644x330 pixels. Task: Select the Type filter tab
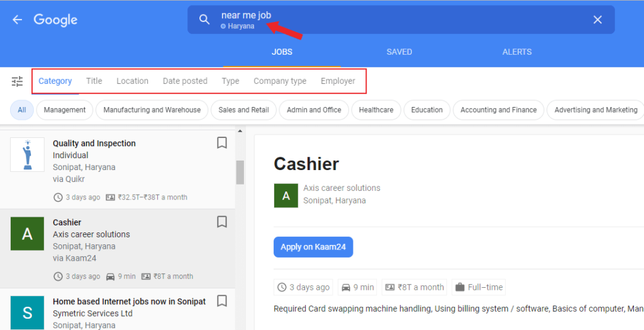coord(230,81)
